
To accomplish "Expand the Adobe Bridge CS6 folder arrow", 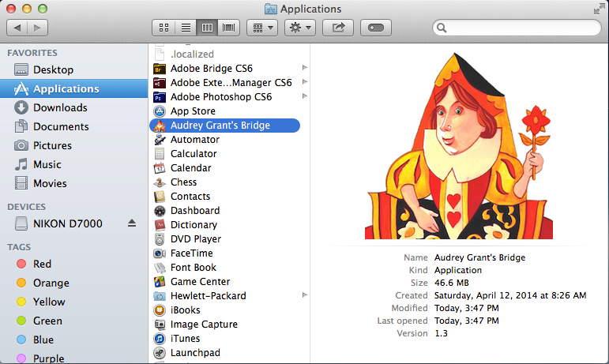I will 305,68.
